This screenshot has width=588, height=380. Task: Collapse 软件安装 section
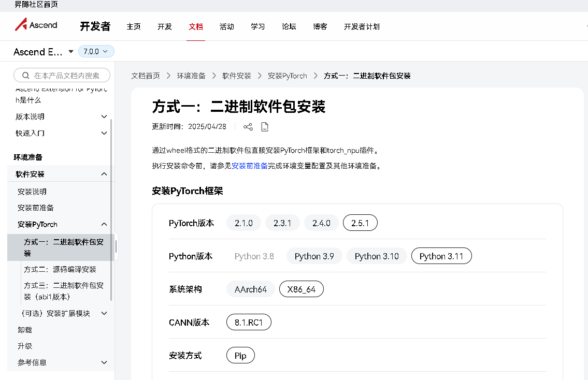pos(104,174)
